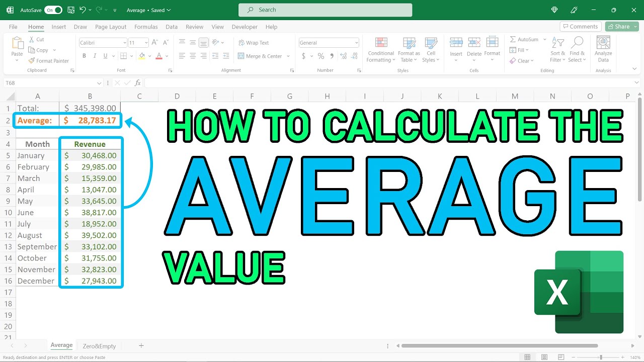Click the Comments button
This screenshot has width=644, height=362.
pos(580,27)
